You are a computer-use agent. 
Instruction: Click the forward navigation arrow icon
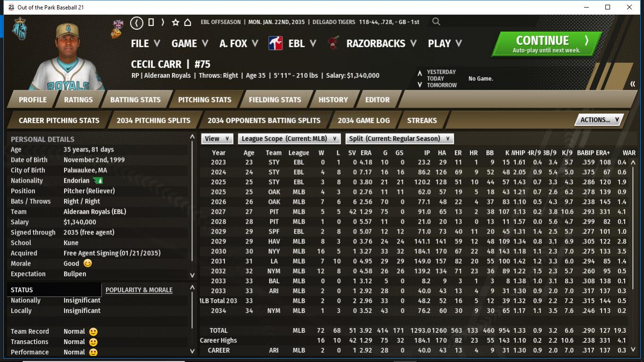point(163,22)
